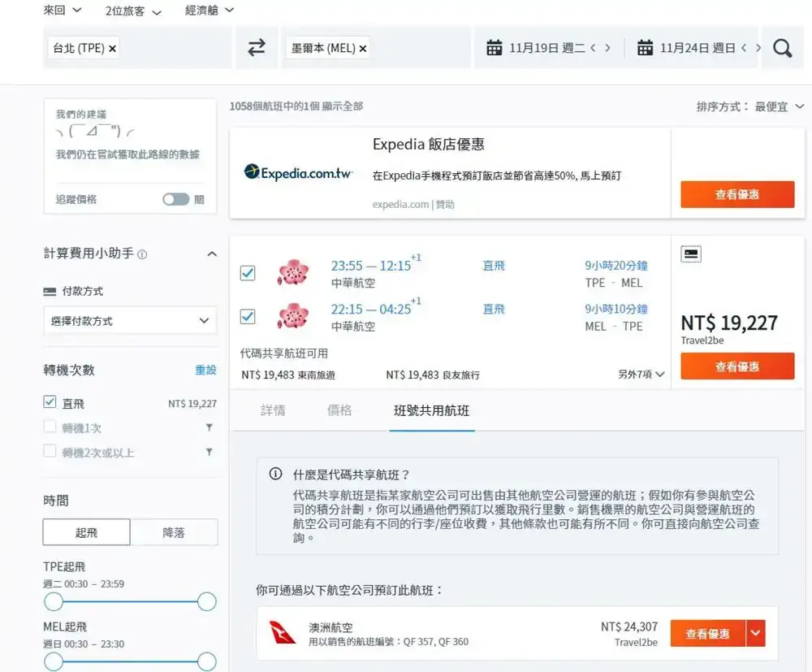Expand 另外7項 more price options
Screen dimensions: 812x672
[x=641, y=374]
